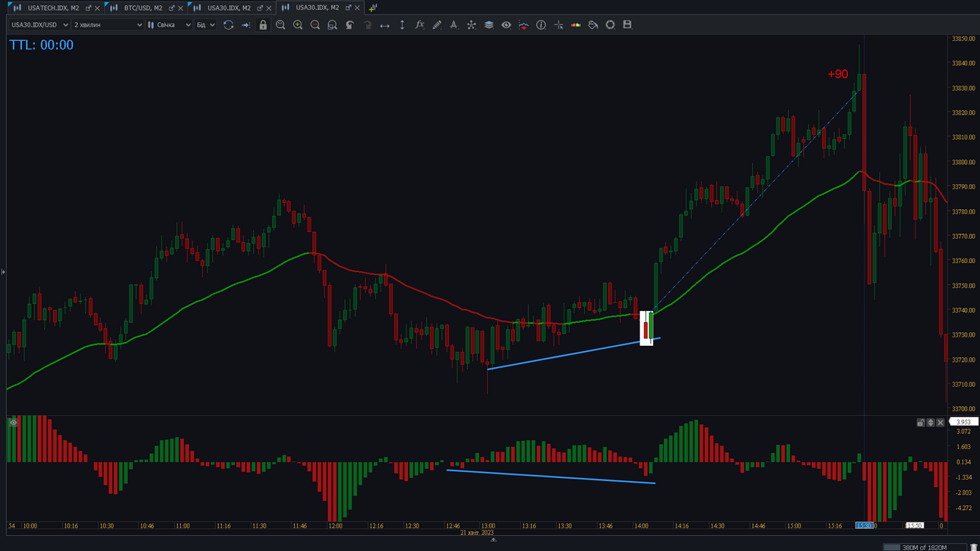Click the shift chart to end icon
Image resolution: width=980 pixels, height=551 pixels.
(x=245, y=25)
